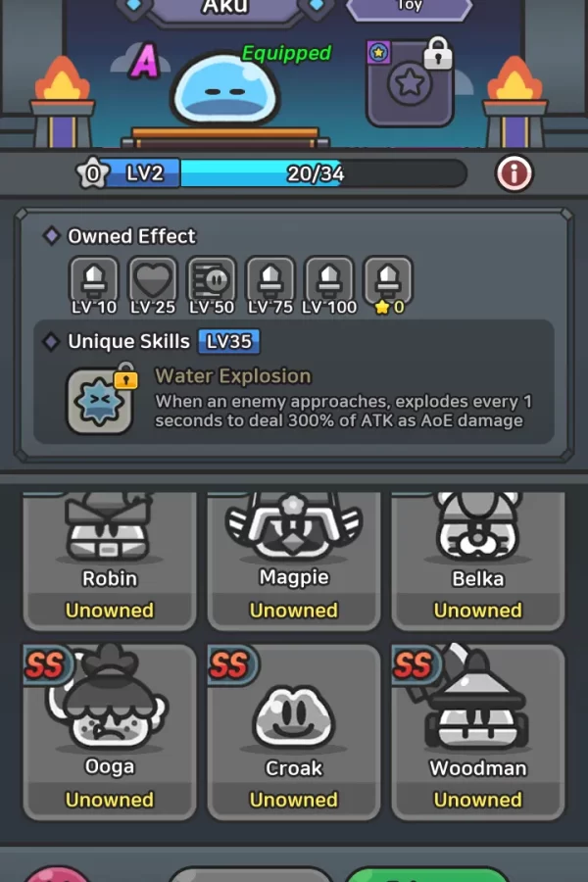Tap the Toy label tab
The image size is (588, 882).
coord(409,8)
